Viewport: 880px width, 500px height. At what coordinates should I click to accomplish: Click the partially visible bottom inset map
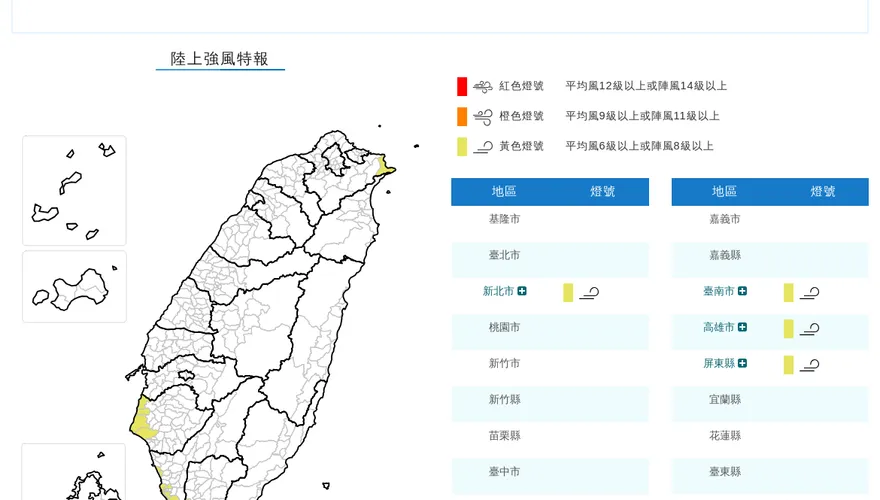pyautogui.click(x=74, y=472)
